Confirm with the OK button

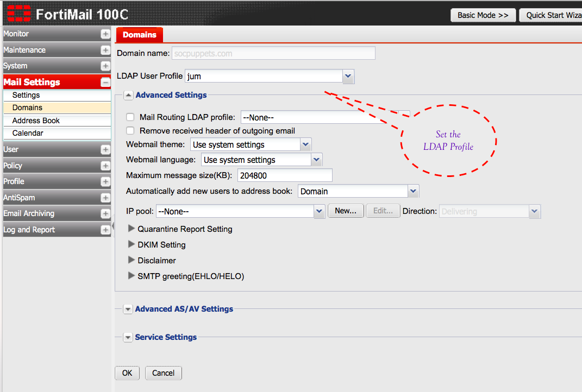point(127,373)
